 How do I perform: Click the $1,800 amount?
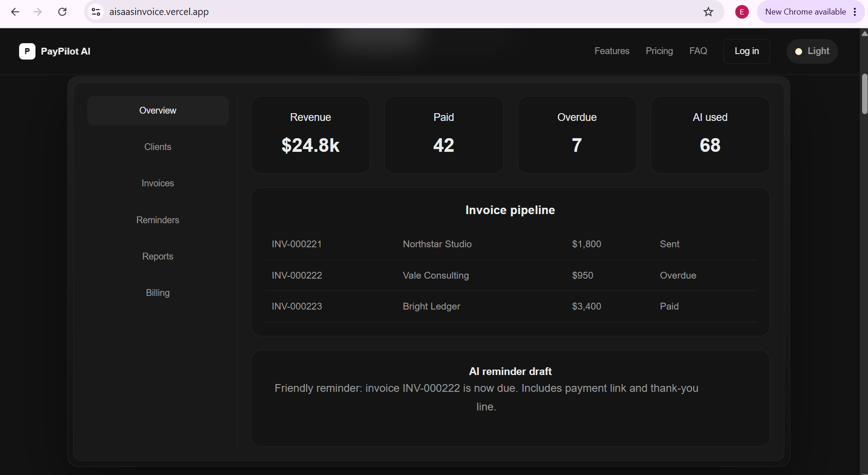click(x=587, y=244)
